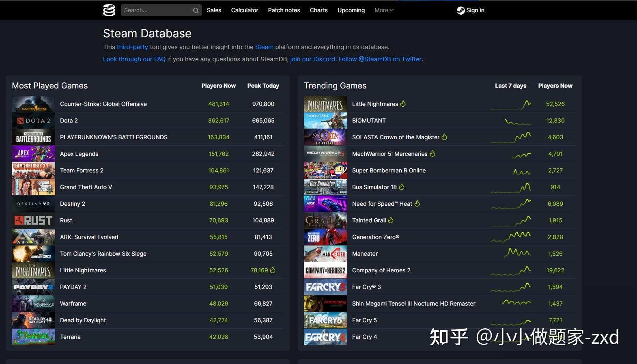Open the Far Cry 5 thumbnail
Screen dimensions: 637x364
pos(325,320)
